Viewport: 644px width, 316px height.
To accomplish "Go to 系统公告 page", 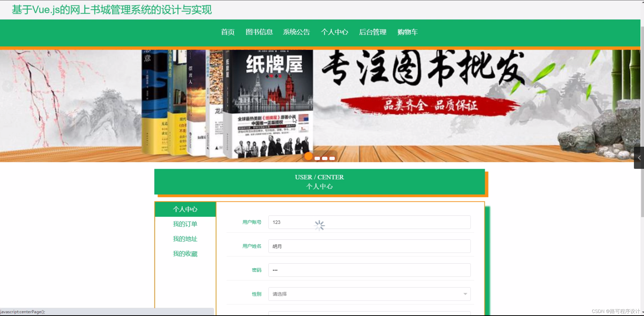I will pos(296,32).
